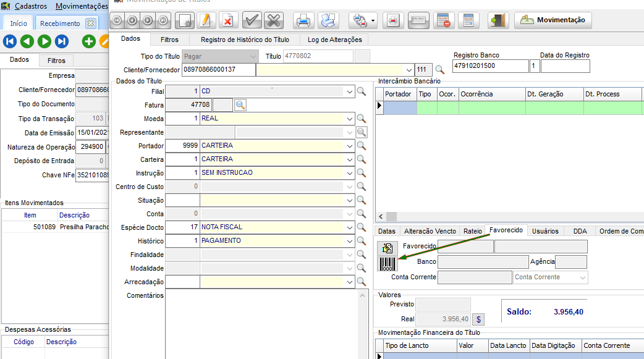
Task: Search Cliente/Fornecedor using magnifier icon
Action: (439, 70)
